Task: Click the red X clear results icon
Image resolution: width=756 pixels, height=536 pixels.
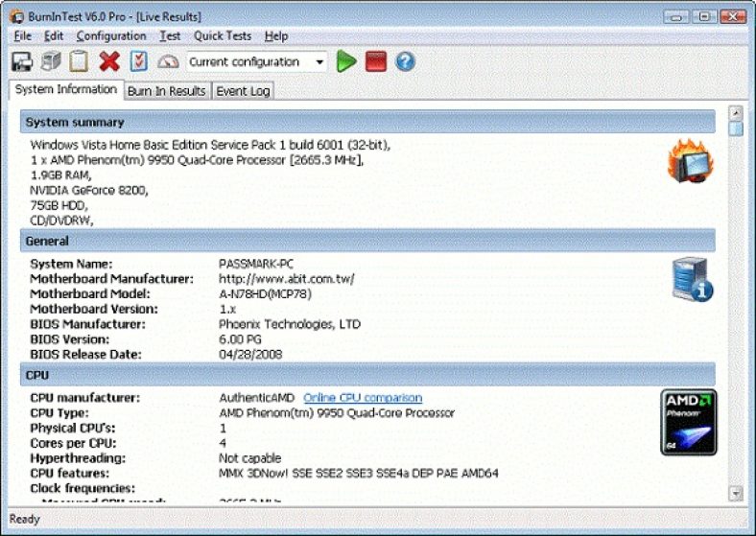Action: click(109, 61)
